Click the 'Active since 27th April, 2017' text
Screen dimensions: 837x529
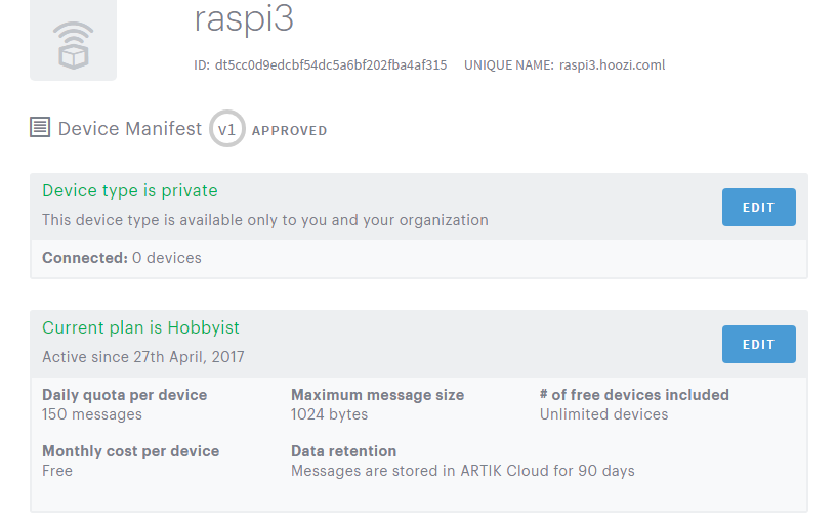point(143,357)
